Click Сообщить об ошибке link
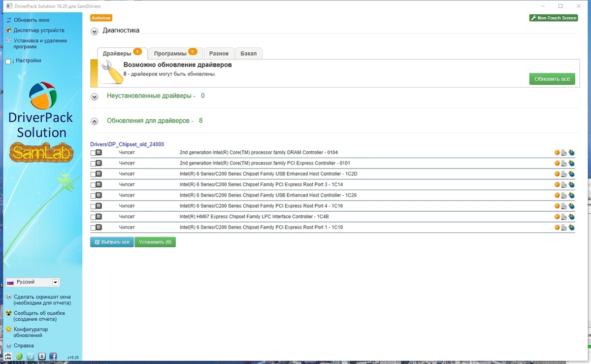Screen dimensions: 591x364 click(39, 316)
